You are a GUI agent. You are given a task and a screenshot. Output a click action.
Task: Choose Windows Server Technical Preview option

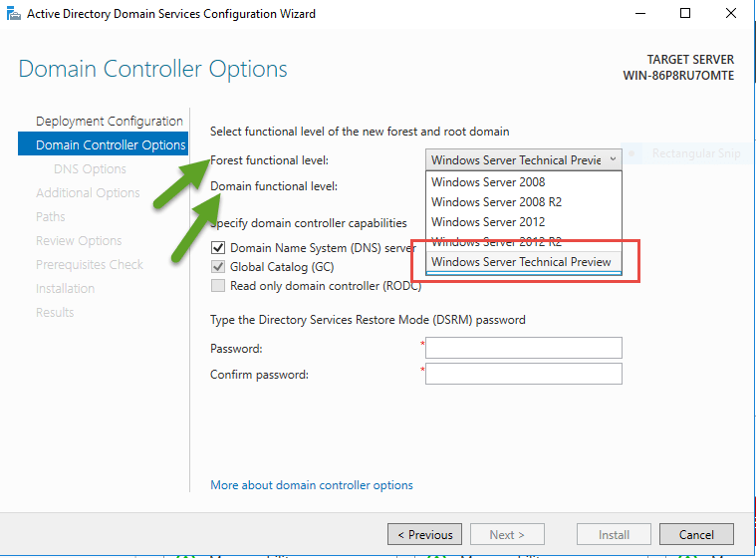pyautogui.click(x=521, y=262)
